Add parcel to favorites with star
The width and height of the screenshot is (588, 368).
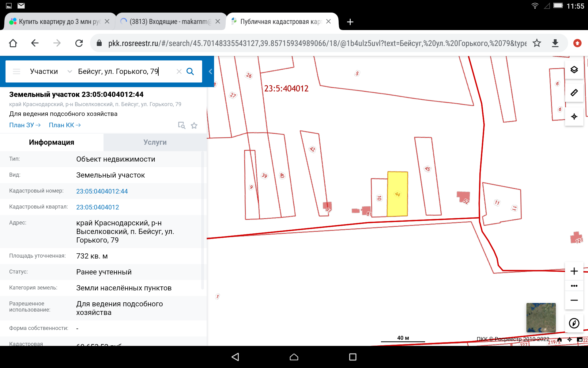coord(194,125)
